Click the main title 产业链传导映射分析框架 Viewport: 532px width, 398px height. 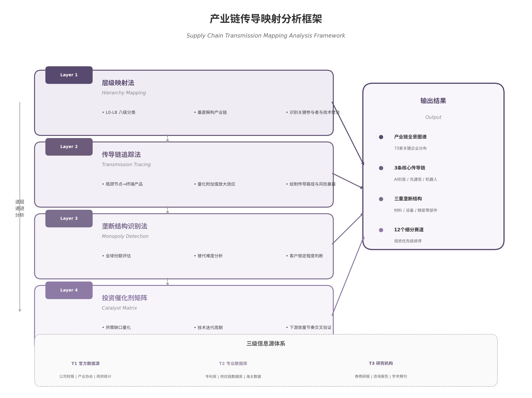(266, 19)
